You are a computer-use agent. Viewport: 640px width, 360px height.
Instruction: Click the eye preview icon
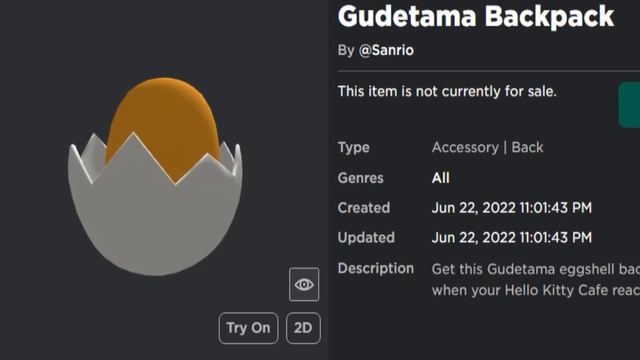coord(304,284)
